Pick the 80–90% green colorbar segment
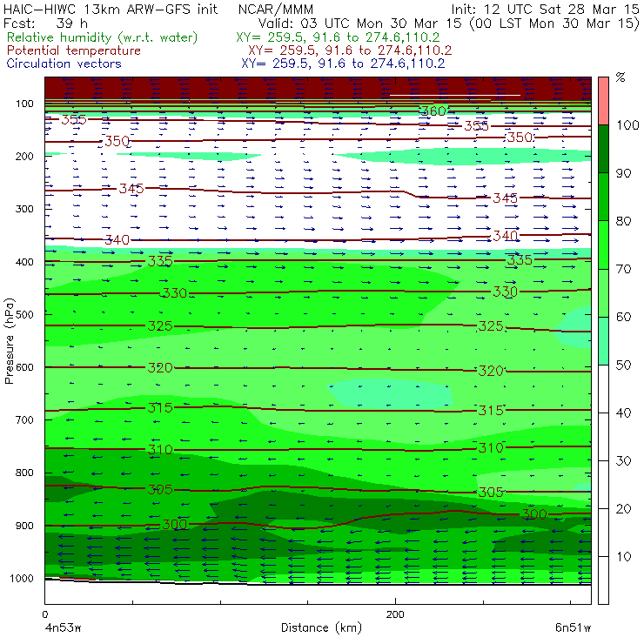 pyautogui.click(x=603, y=197)
